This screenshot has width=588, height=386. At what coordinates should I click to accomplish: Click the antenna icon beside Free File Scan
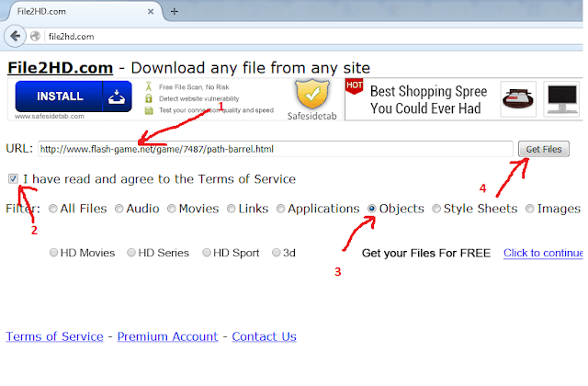tap(149, 86)
